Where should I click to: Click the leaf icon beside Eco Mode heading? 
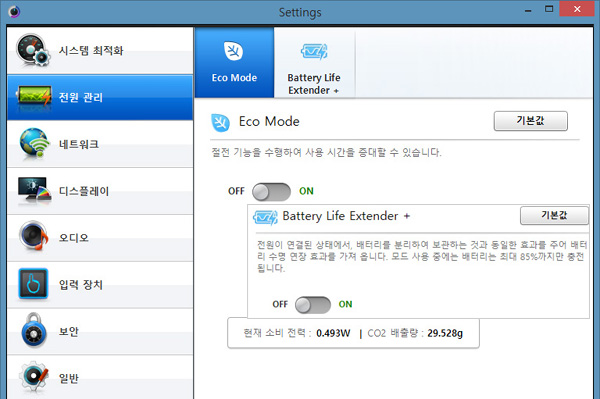pos(220,122)
